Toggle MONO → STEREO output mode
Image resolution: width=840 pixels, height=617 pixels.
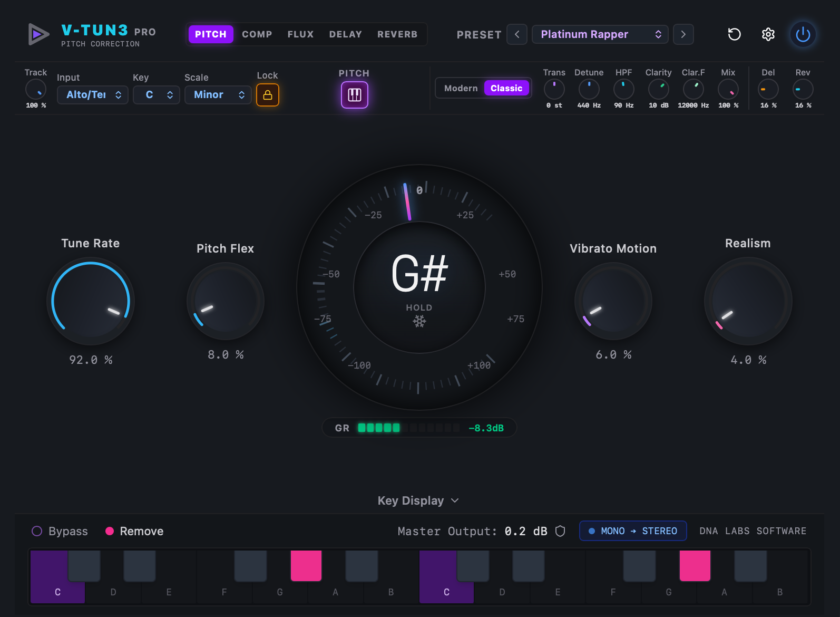[x=633, y=531]
